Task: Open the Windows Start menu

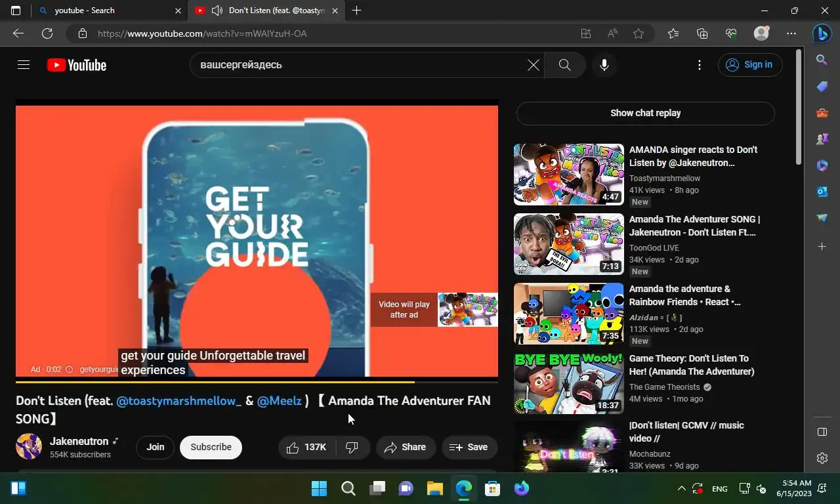Action: pyautogui.click(x=319, y=488)
